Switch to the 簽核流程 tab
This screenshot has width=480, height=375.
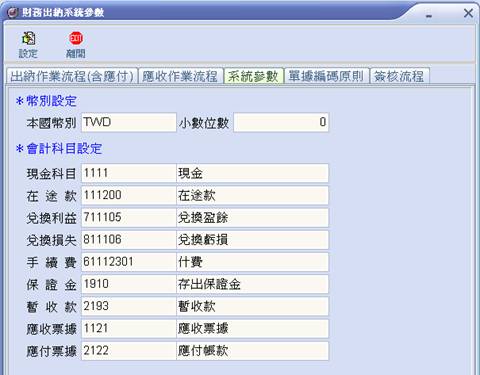point(399,76)
